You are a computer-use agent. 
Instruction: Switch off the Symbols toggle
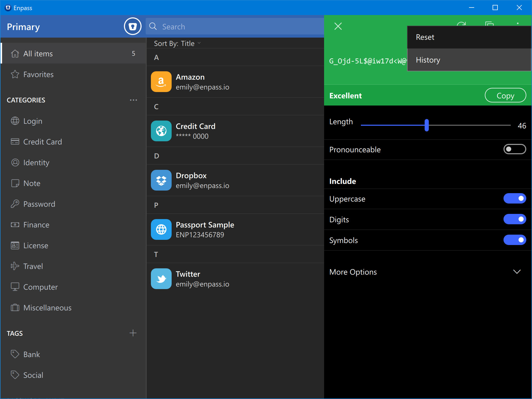(515, 240)
